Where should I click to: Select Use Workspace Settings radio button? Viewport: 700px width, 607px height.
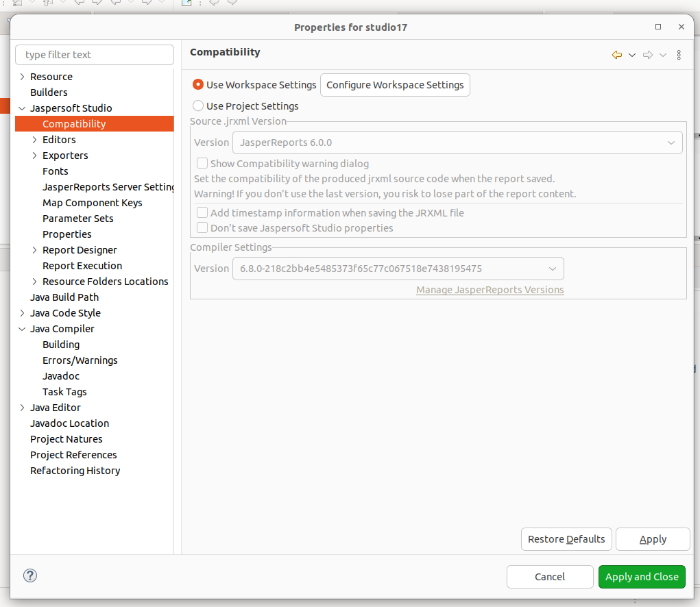pos(197,84)
